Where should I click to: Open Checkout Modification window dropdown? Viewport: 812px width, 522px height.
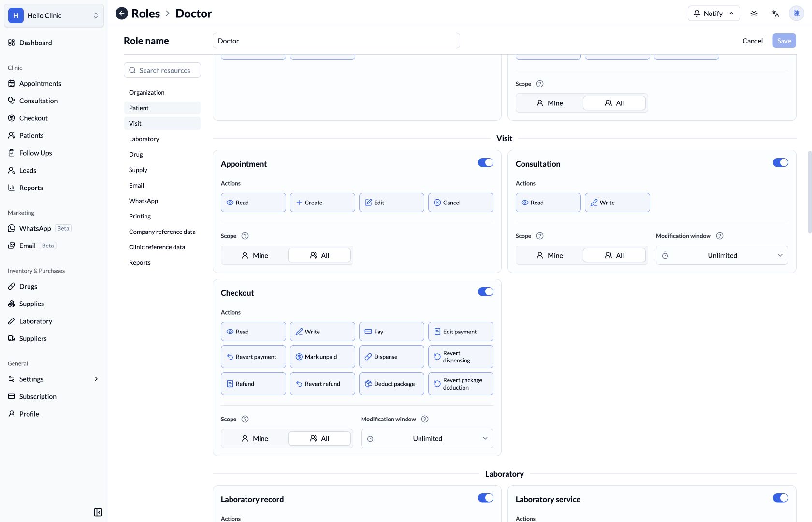click(x=427, y=438)
